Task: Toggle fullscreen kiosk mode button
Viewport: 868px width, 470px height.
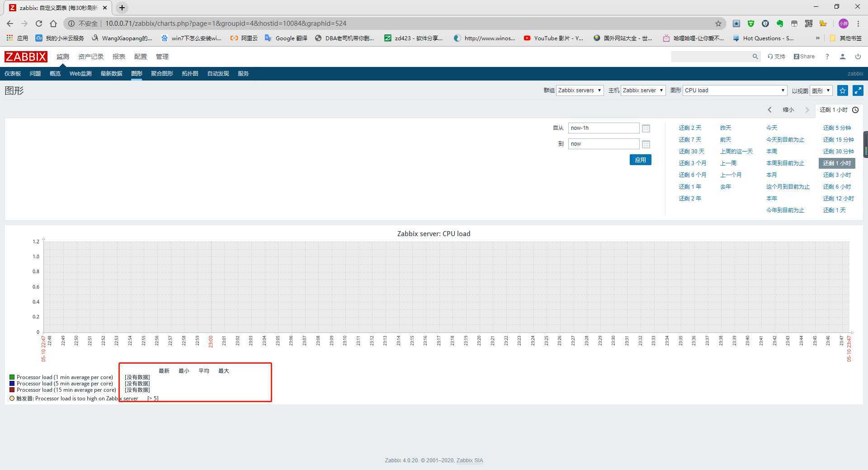Action: (858, 90)
